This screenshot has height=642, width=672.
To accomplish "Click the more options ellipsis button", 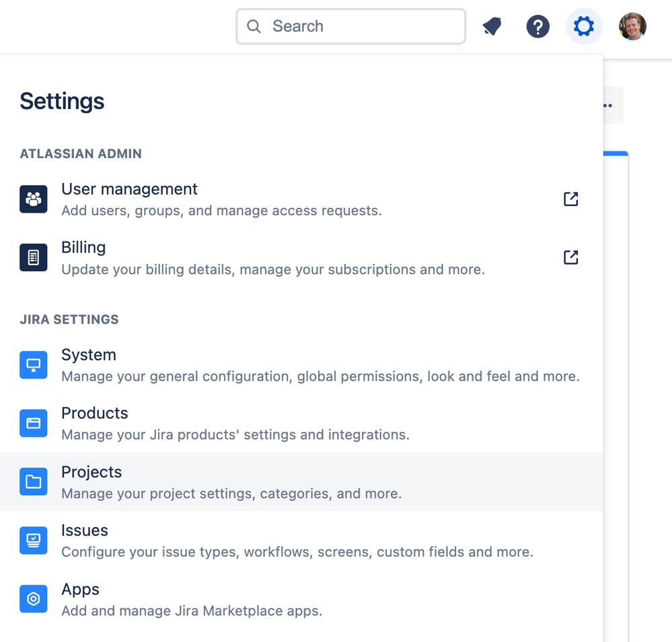I will click(613, 105).
